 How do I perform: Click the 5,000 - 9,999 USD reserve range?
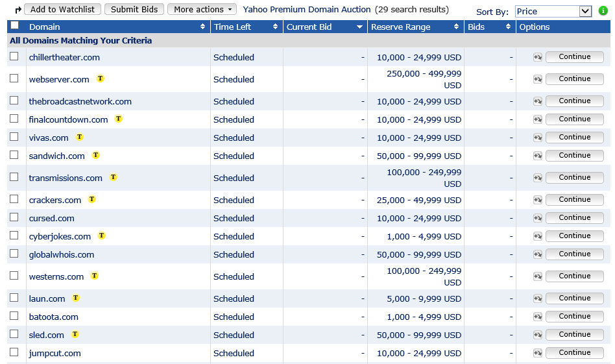(x=424, y=298)
